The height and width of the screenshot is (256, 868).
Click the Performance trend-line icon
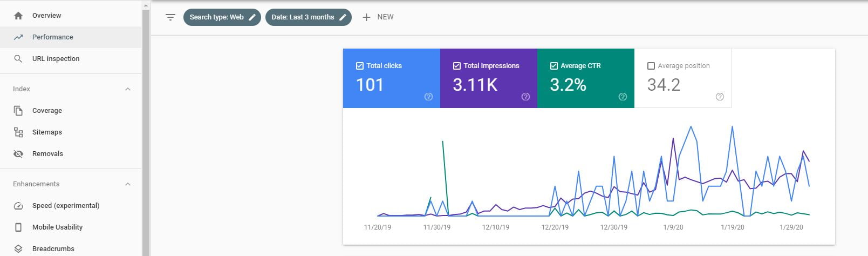(x=18, y=37)
